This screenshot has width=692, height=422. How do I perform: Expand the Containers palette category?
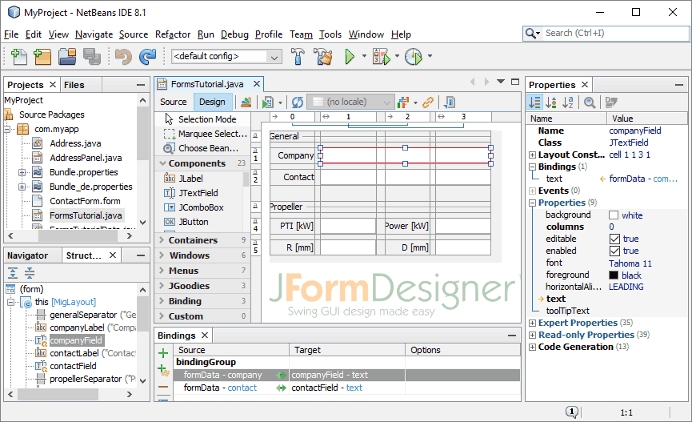(x=193, y=240)
